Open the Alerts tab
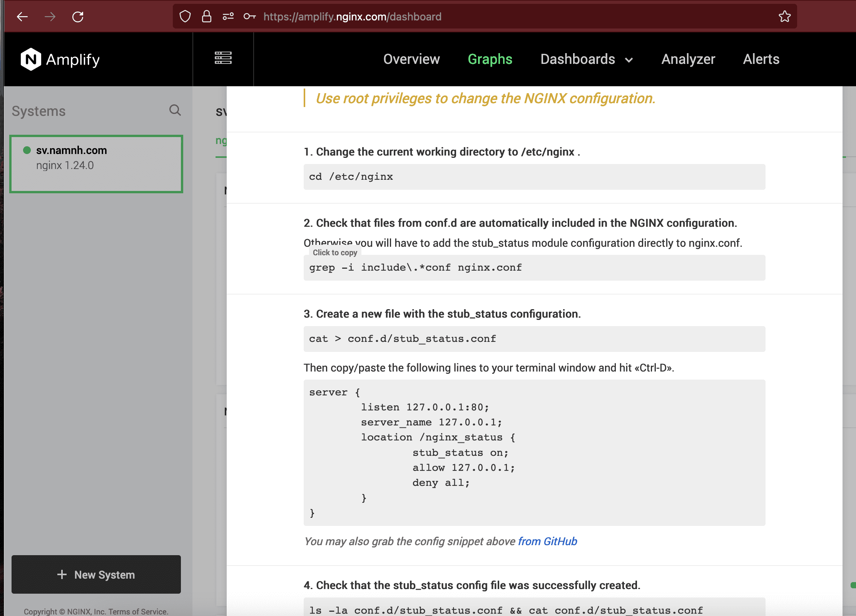 pyautogui.click(x=761, y=59)
